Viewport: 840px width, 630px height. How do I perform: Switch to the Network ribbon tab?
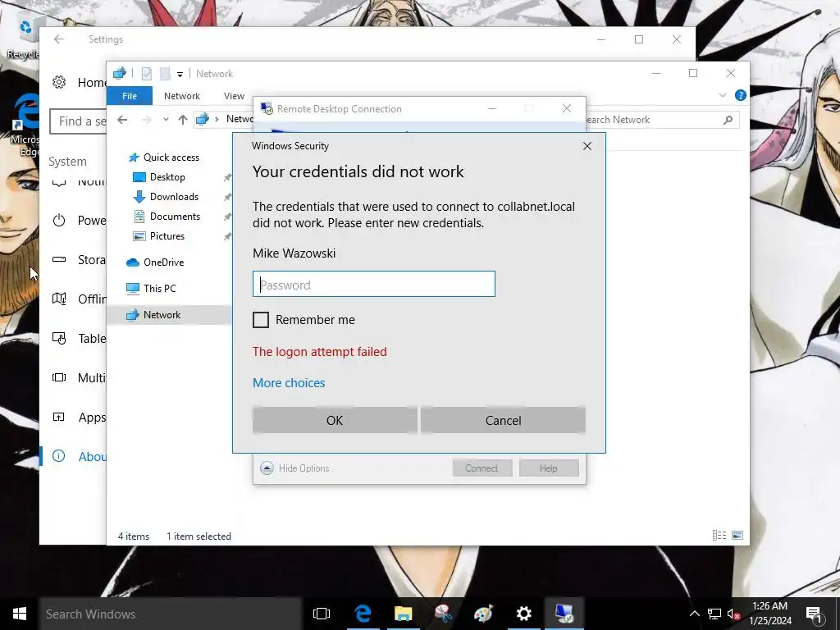click(182, 96)
